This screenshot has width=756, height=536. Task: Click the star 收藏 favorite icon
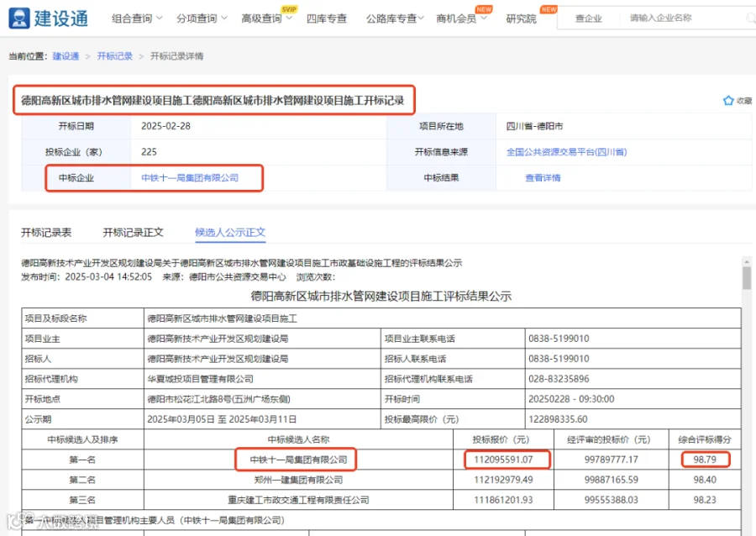[x=728, y=100]
